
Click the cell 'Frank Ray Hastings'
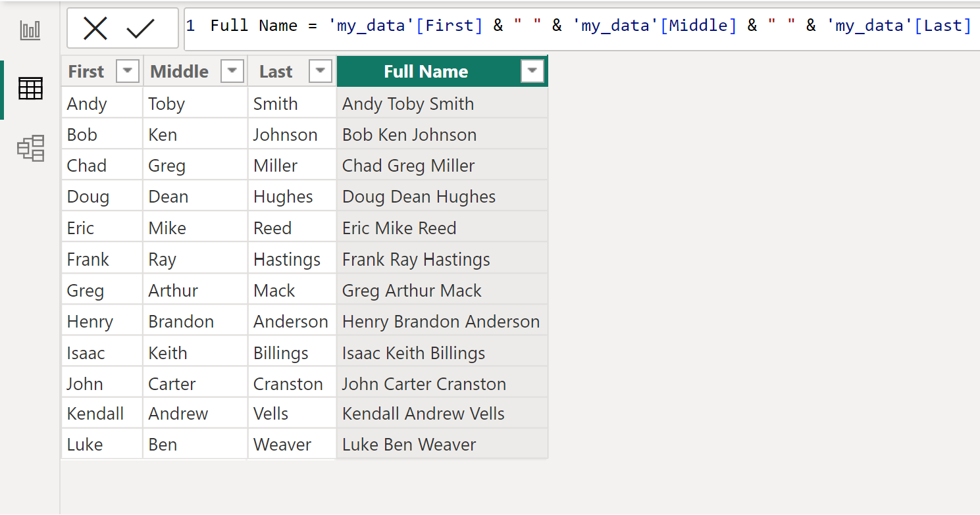[x=442, y=258]
